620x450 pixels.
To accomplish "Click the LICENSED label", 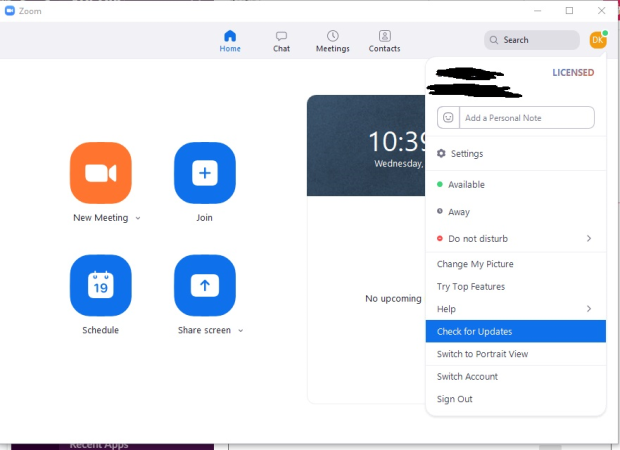I will (x=573, y=73).
